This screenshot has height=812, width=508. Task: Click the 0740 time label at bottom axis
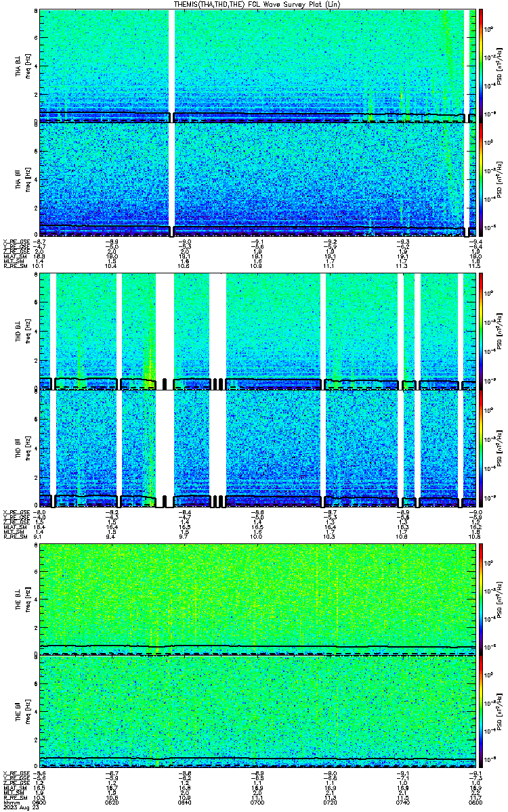pos(402,803)
